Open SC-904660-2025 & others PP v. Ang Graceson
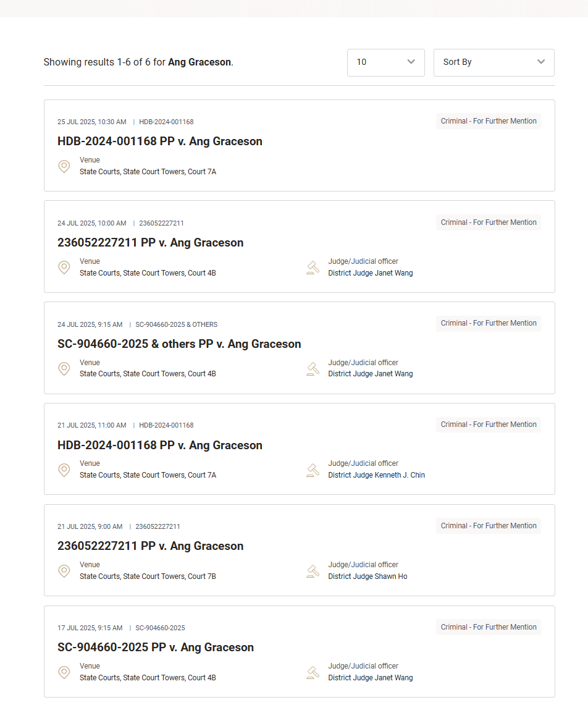This screenshot has height=705, width=588. tap(179, 344)
